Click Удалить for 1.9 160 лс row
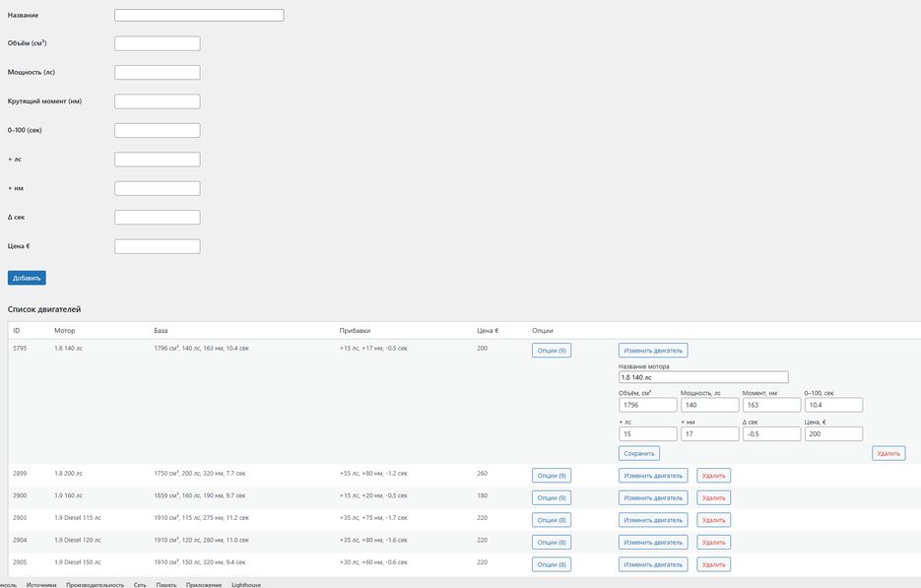This screenshot has height=588, width=921. point(713,497)
